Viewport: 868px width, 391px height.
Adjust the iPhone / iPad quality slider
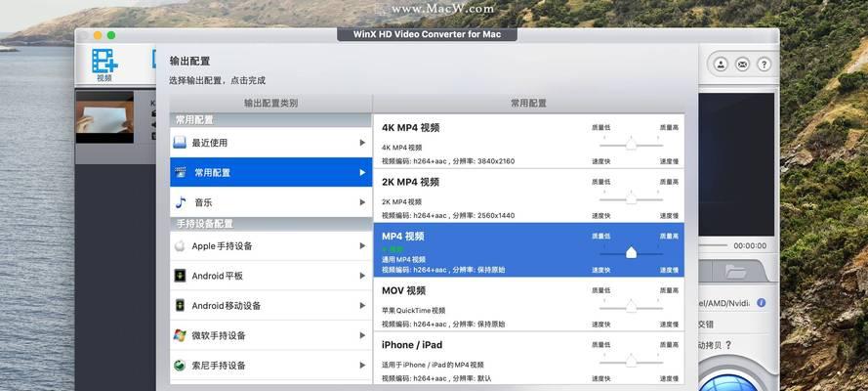coord(631,361)
